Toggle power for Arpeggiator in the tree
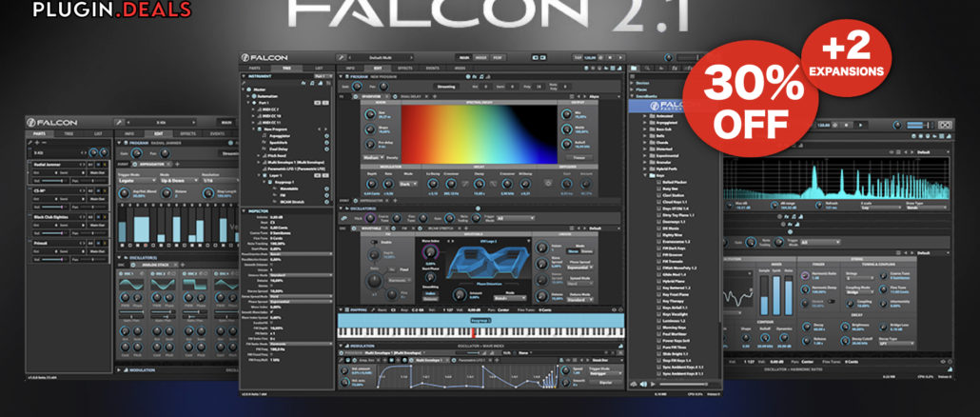Image resolution: width=980 pixels, height=417 pixels. click(327, 135)
